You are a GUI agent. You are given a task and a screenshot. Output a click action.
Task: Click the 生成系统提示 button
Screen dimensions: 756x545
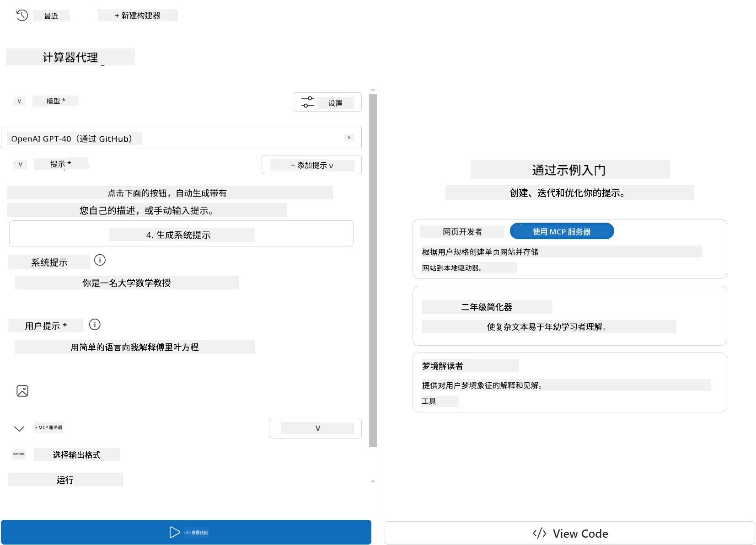tap(181, 234)
